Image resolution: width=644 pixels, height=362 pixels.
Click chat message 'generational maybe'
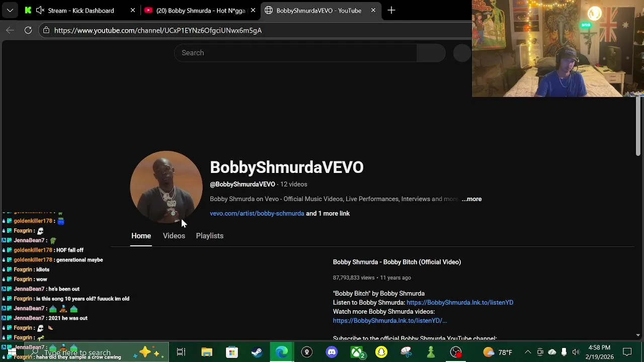click(x=79, y=260)
